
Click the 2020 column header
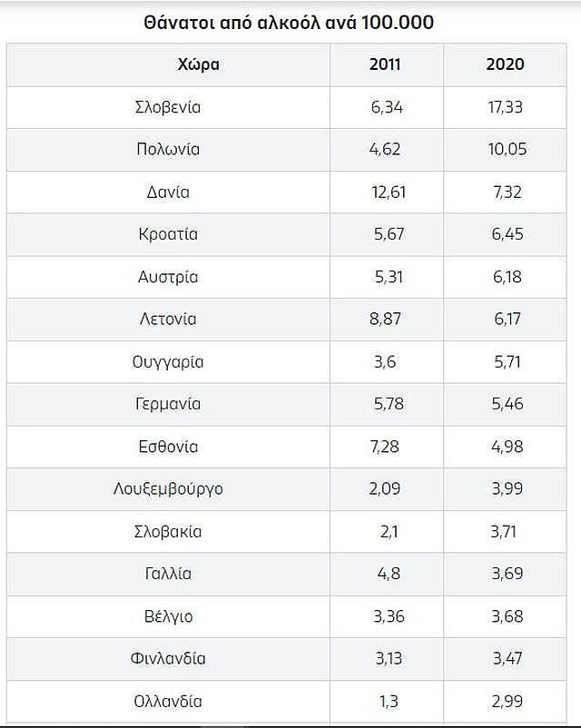click(506, 64)
